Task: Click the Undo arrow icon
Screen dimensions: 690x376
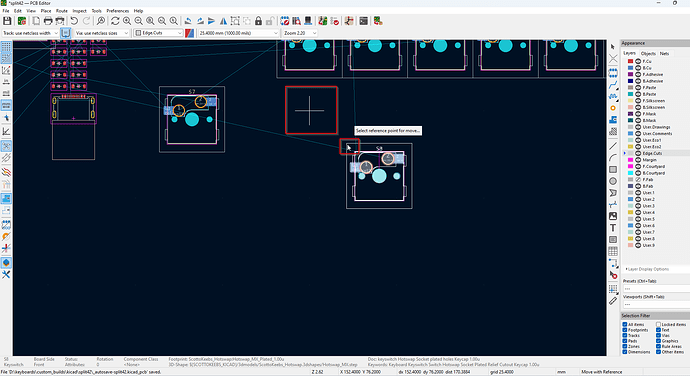Action: (x=74, y=21)
